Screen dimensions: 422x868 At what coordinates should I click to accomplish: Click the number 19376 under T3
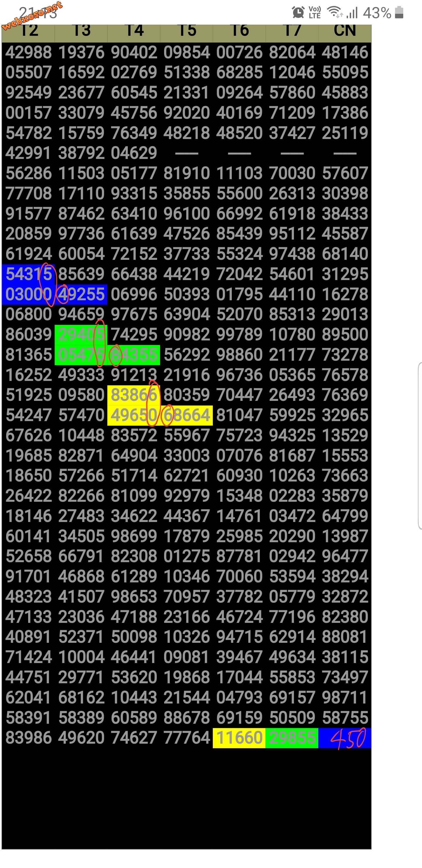[81, 52]
